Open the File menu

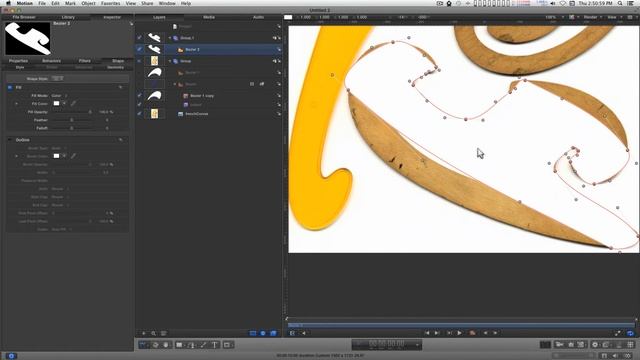coord(42,3)
